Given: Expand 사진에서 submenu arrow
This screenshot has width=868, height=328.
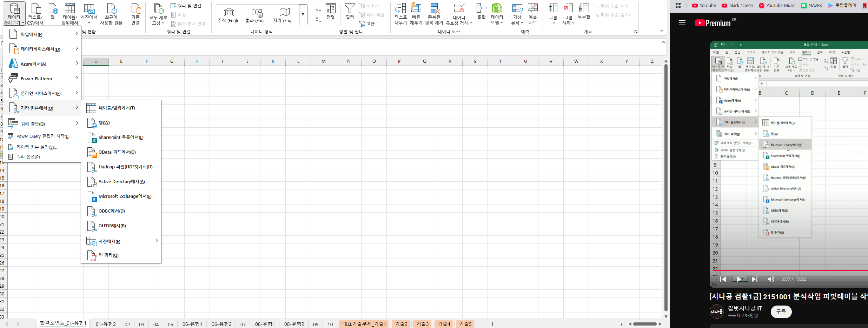Looking at the screenshot, I should [x=157, y=241].
